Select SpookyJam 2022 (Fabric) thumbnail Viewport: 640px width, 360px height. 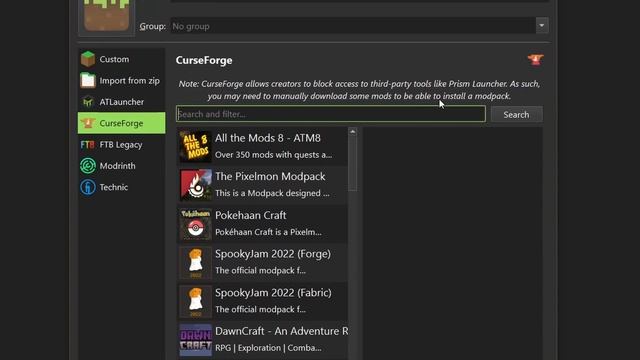pyautogui.click(x=196, y=301)
